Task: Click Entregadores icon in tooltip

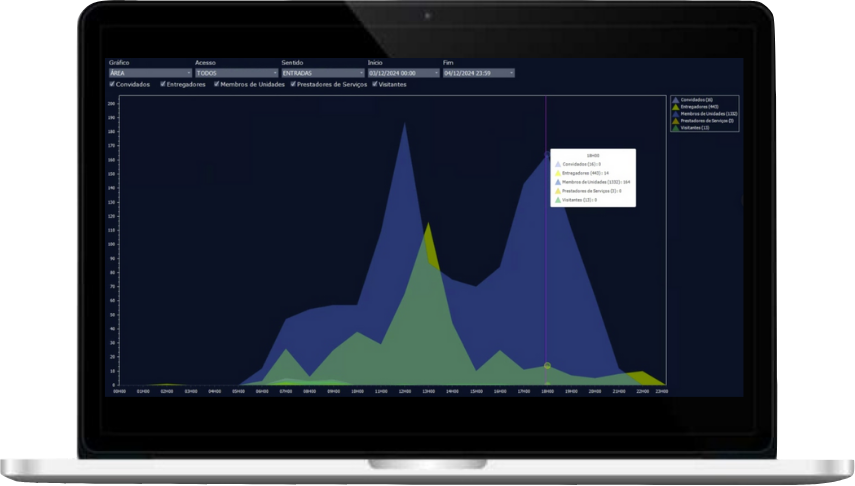Action: pos(558,173)
